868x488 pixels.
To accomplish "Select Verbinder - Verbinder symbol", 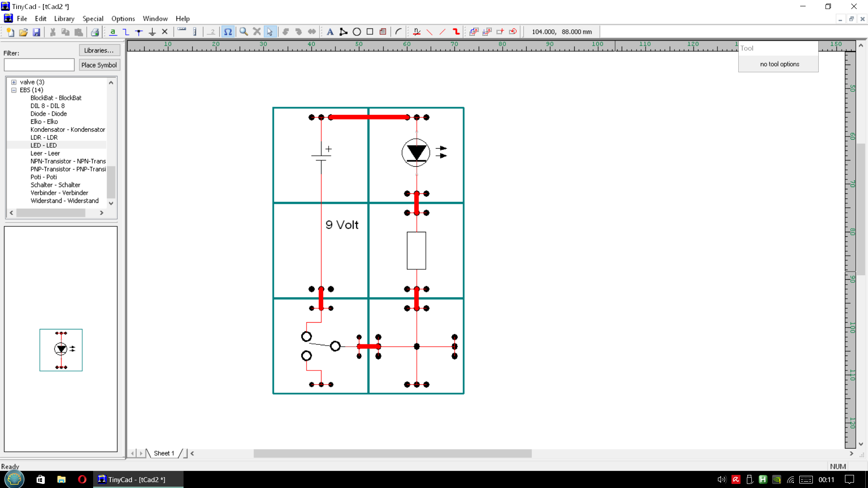I will click(x=59, y=193).
